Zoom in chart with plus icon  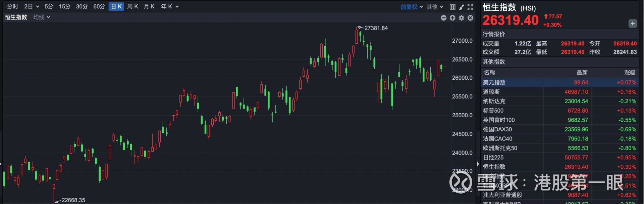tap(452, 18)
